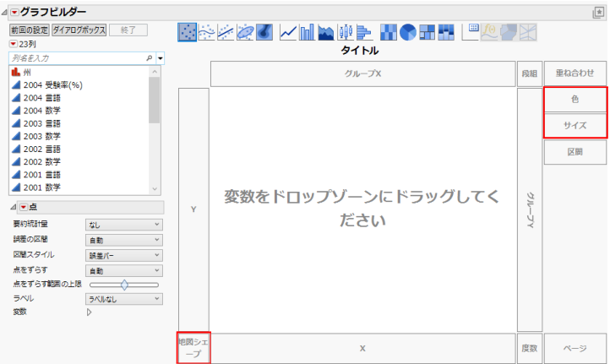The height and width of the screenshot is (364, 610).
Task: Open the column search options arrow
Action: pos(161,58)
